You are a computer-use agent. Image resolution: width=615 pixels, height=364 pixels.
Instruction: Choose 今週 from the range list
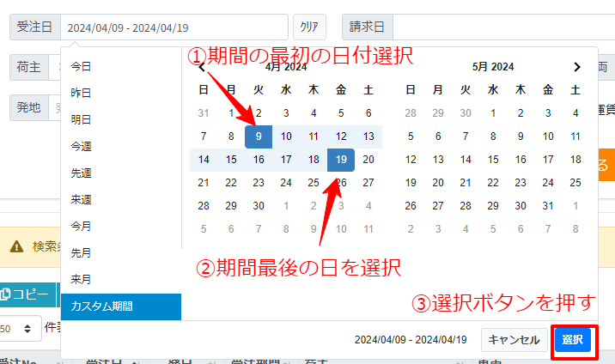pyautogui.click(x=81, y=146)
